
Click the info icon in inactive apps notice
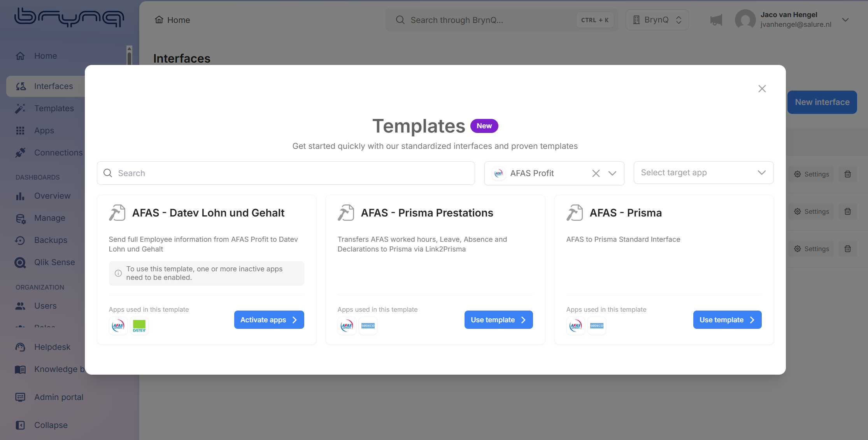[x=118, y=273]
